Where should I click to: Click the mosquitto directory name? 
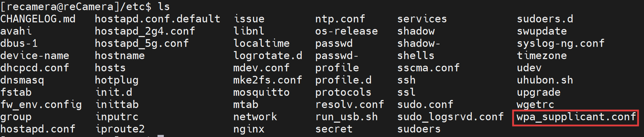[x=261, y=92]
